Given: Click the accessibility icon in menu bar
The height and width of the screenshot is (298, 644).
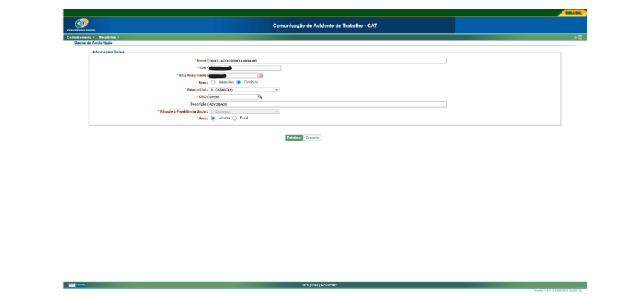Looking at the screenshot, I should pos(575,37).
